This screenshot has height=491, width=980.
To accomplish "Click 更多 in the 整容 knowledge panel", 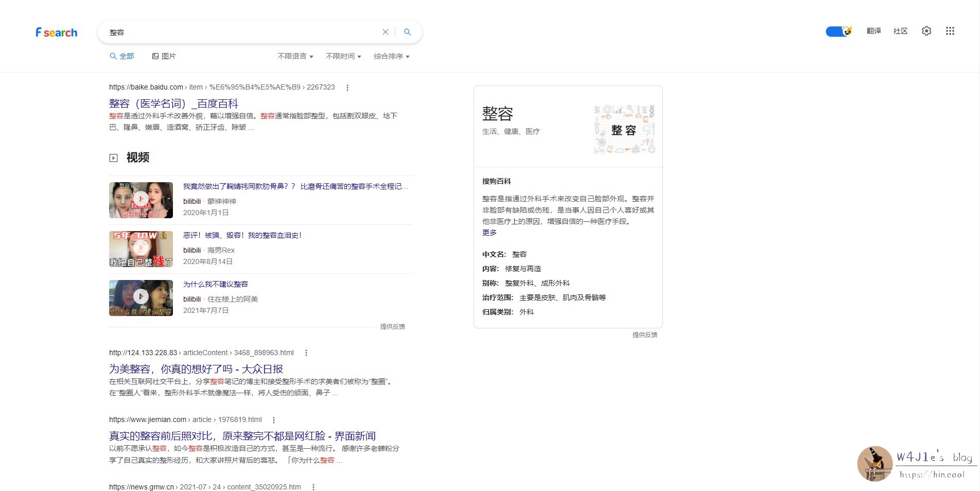I will tap(488, 233).
